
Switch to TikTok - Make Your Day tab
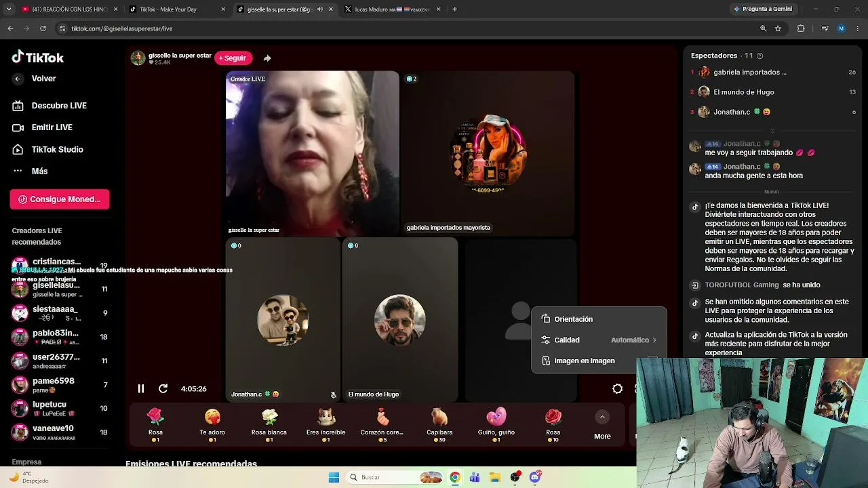tap(176, 9)
